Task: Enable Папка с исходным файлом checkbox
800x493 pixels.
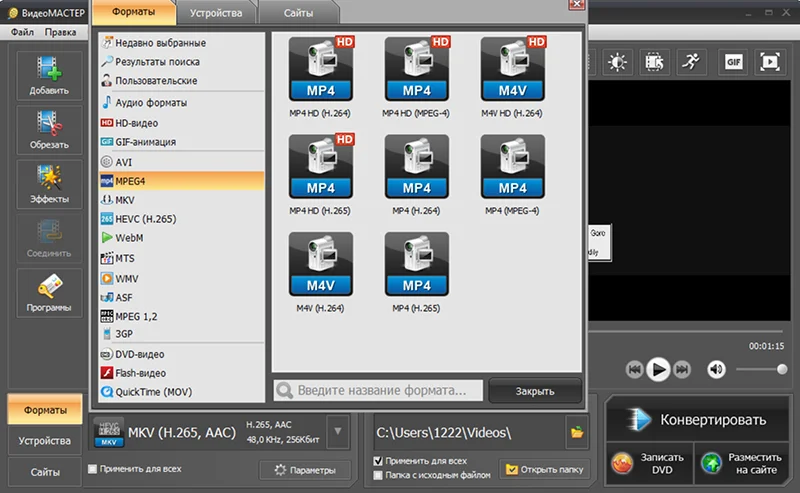Action: [378, 475]
